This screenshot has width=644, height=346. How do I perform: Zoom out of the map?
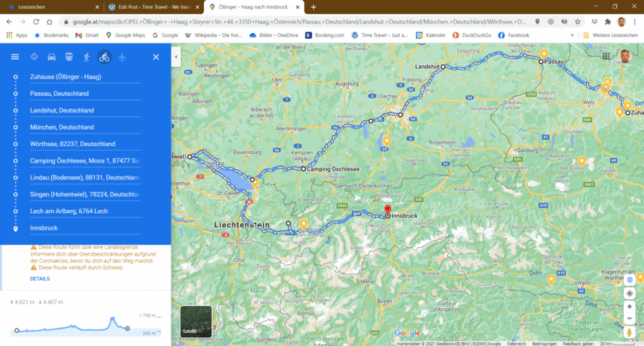(630, 318)
